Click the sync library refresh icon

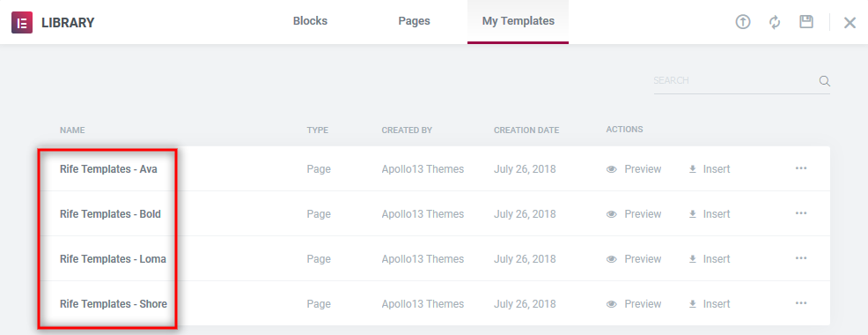point(775,22)
